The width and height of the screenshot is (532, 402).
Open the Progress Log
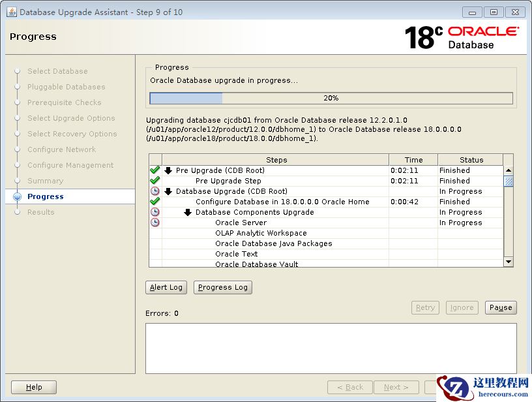tap(223, 287)
